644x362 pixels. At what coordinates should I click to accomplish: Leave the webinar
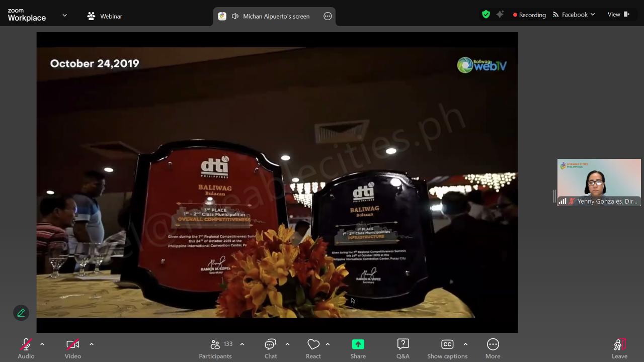[x=619, y=348]
